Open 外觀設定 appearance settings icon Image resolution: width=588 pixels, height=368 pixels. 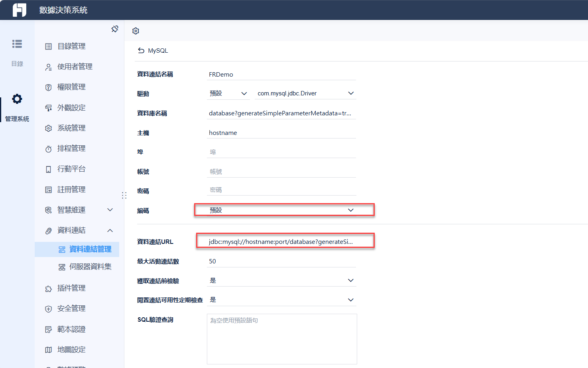click(x=48, y=107)
